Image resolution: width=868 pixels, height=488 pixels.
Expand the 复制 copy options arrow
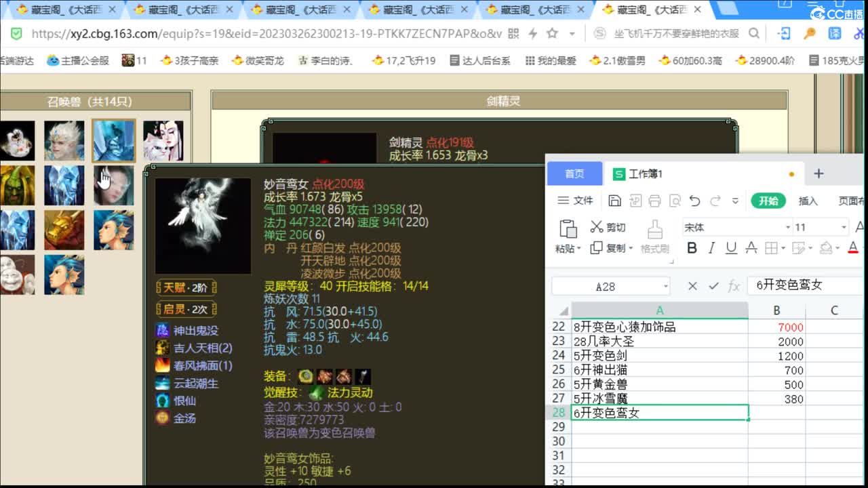[632, 248]
